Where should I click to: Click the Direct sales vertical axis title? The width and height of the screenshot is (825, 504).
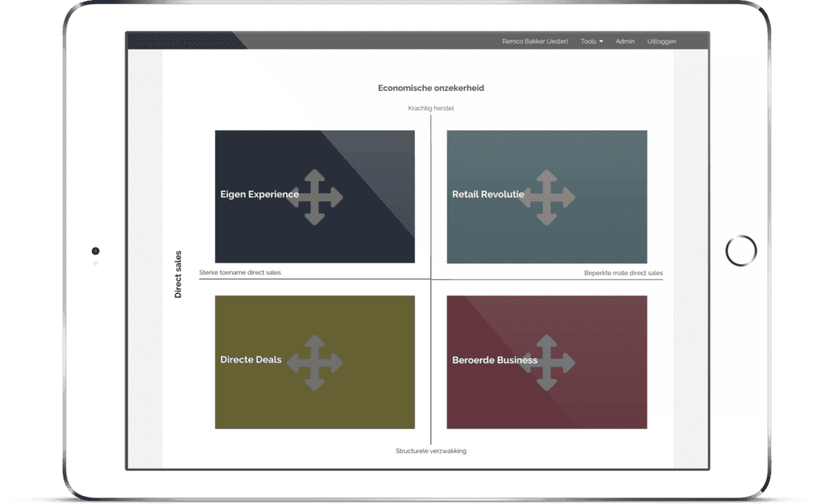pyautogui.click(x=178, y=275)
